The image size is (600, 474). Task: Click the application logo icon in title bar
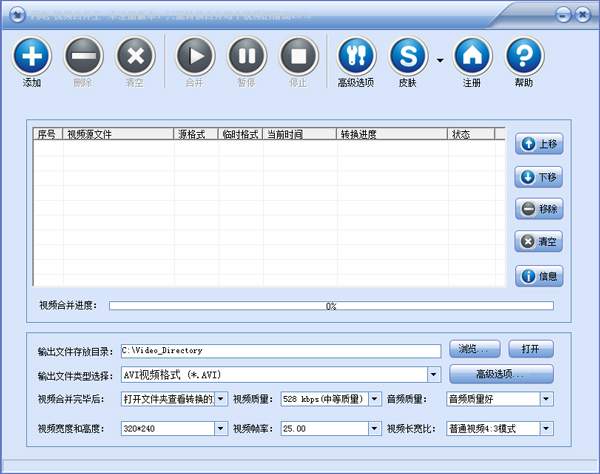tap(17, 15)
